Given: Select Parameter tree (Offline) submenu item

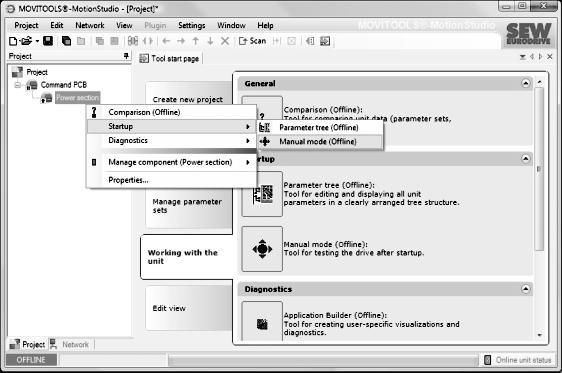Looking at the screenshot, I should [320, 128].
